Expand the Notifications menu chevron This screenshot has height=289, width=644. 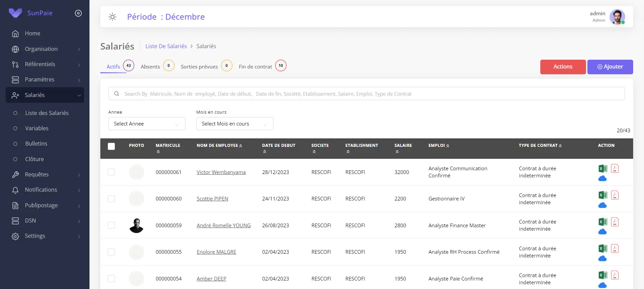pyautogui.click(x=79, y=190)
